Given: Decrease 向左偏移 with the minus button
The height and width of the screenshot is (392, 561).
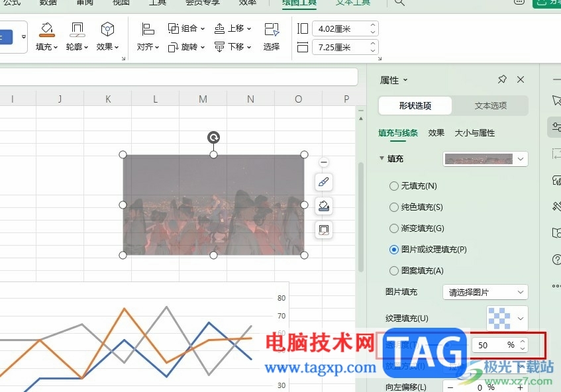Looking at the screenshot, I should click(450, 388).
